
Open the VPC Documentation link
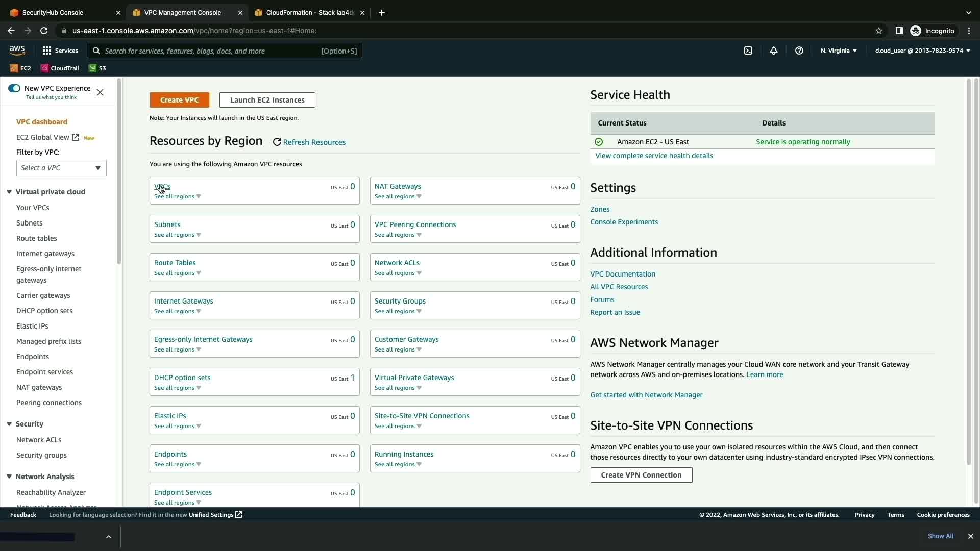(623, 274)
